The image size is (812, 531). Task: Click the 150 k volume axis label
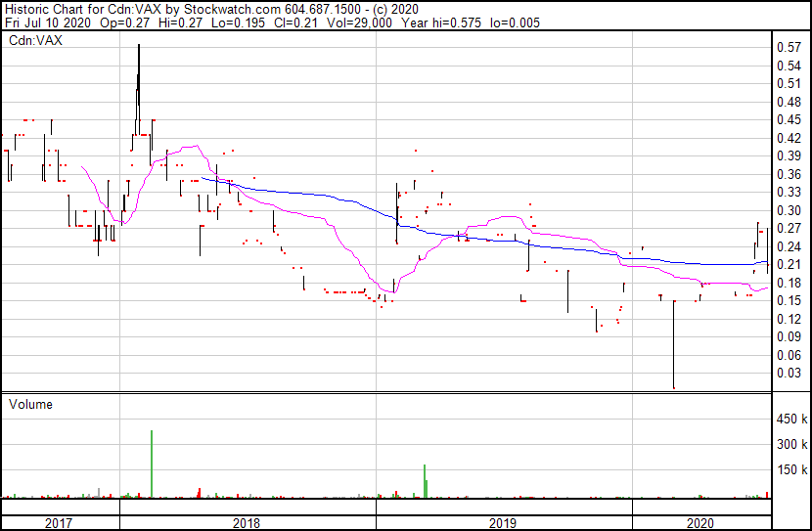click(790, 469)
